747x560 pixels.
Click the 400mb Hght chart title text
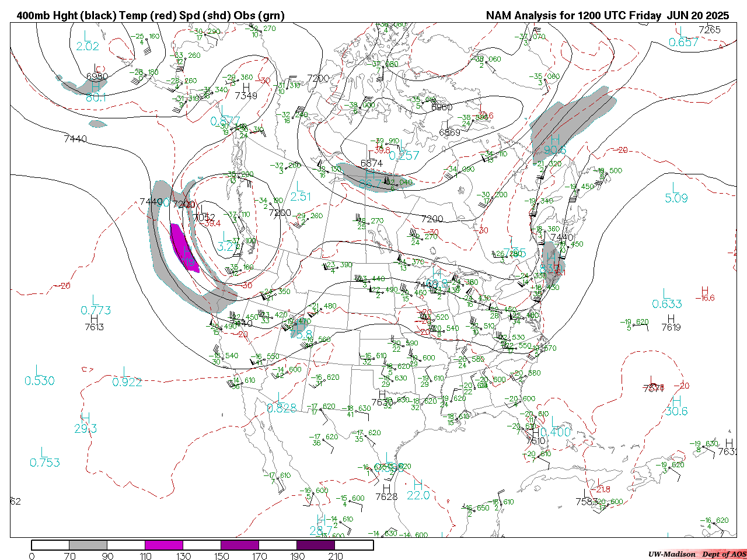pos(151,16)
